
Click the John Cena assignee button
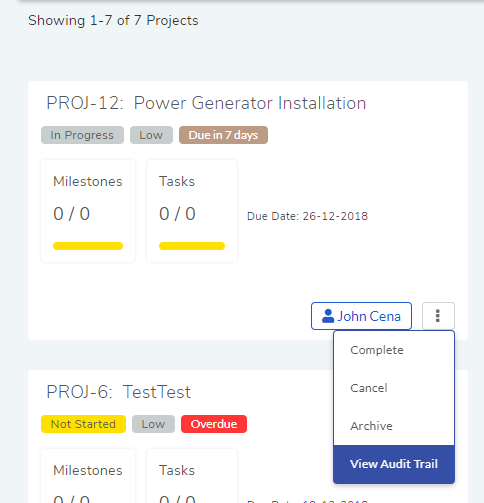[x=361, y=316]
